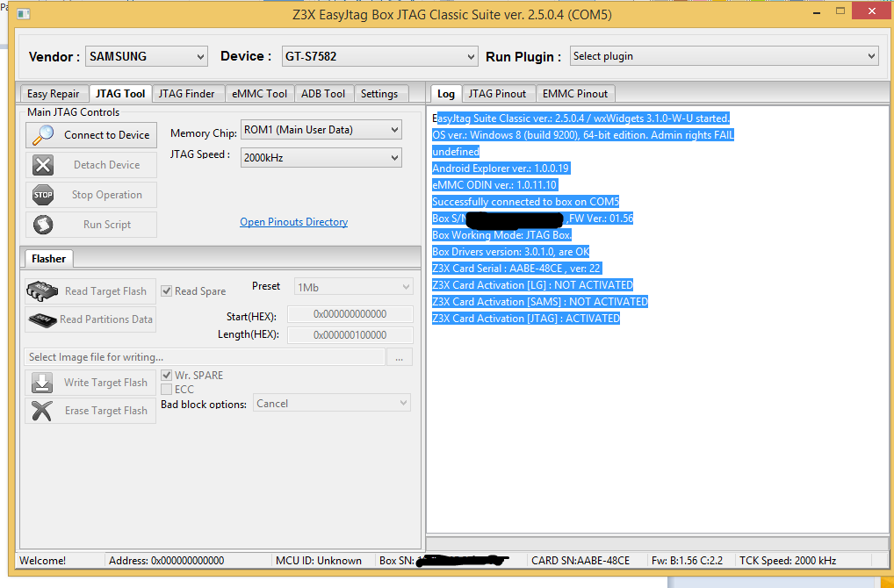Click the Address status bar entry
The width and height of the screenshot is (894, 588).
(x=167, y=561)
